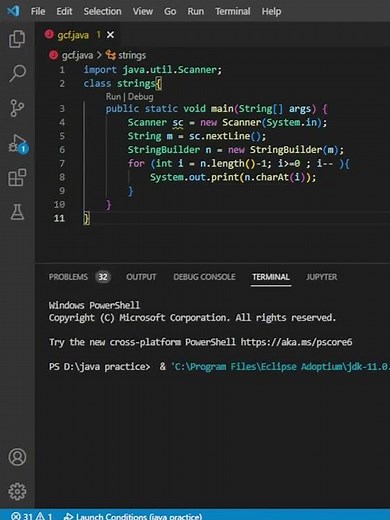The image size is (390, 520).
Task: Click the Debug code lens above main
Action: tap(141, 97)
